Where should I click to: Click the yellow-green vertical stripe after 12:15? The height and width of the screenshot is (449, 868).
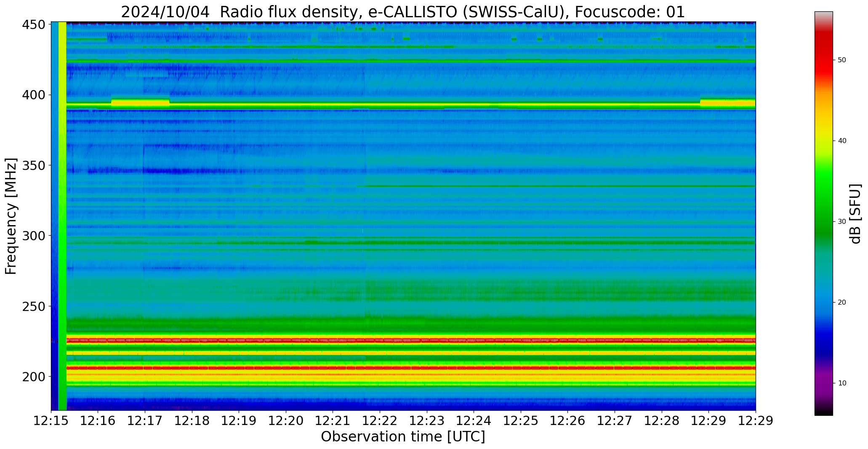62,216
